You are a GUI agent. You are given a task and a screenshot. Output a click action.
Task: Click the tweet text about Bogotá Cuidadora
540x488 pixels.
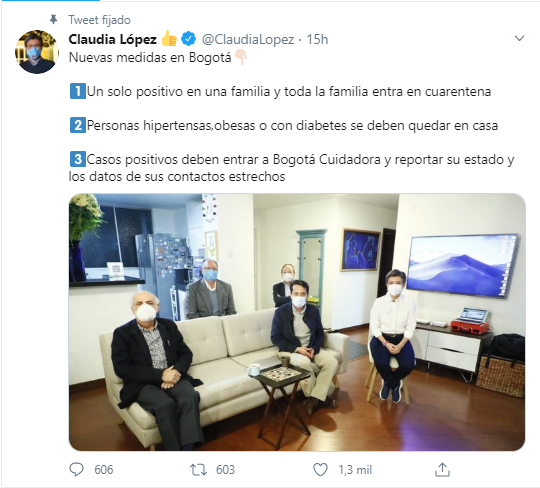[x=291, y=168]
